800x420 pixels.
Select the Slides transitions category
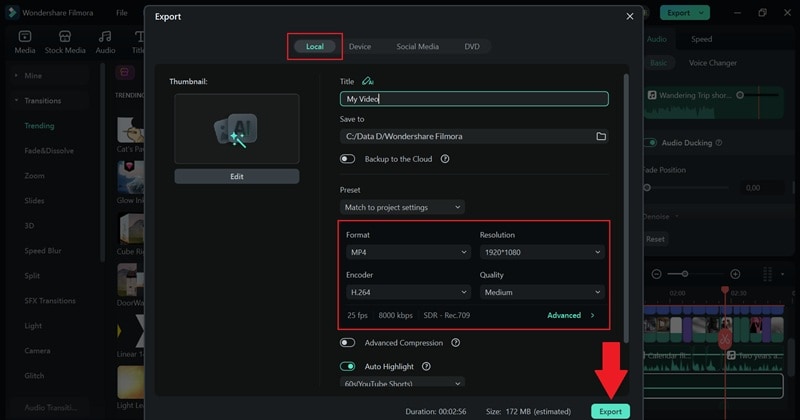click(34, 201)
